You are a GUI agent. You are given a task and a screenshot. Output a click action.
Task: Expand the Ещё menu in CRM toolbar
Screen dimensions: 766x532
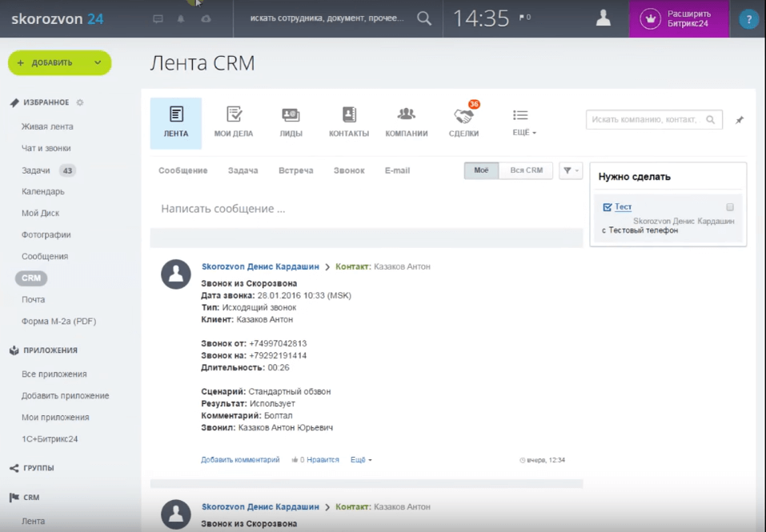pos(523,122)
